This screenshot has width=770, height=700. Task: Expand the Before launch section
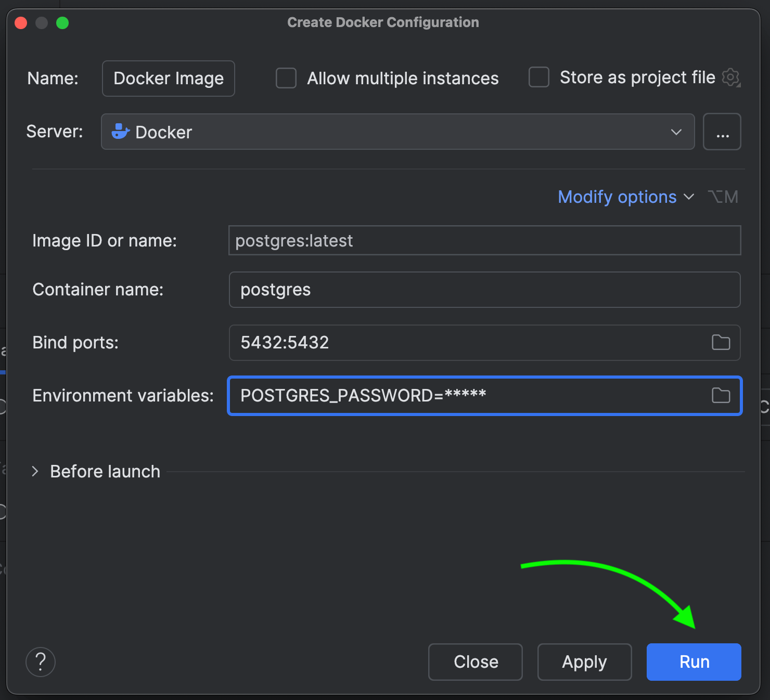pos(35,472)
